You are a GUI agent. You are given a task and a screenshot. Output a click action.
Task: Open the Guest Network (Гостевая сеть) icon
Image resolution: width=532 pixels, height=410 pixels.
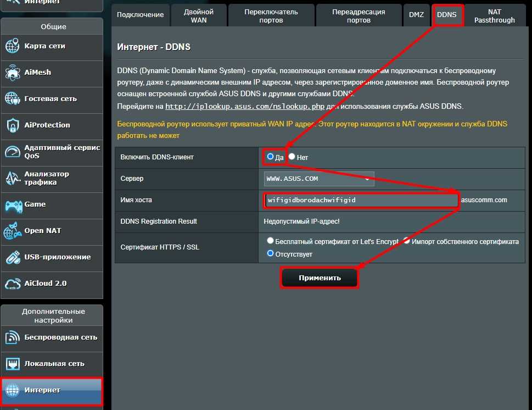pyautogui.click(x=13, y=99)
